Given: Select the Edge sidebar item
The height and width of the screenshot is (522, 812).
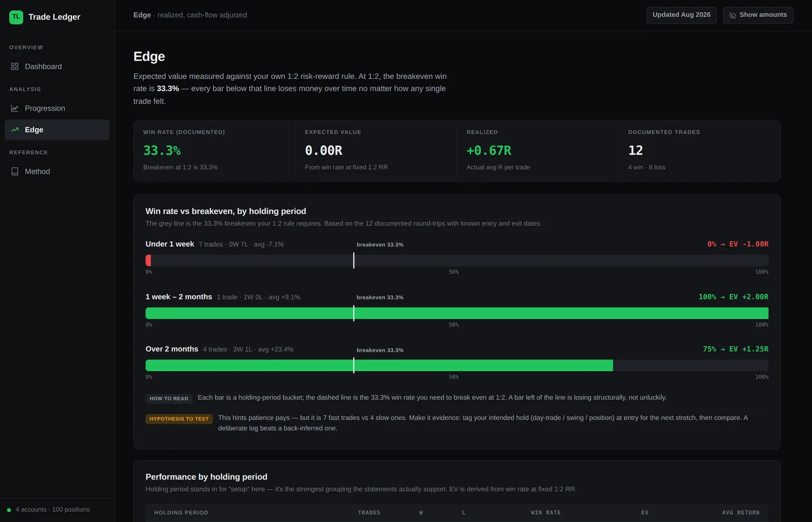Looking at the screenshot, I should (x=57, y=130).
